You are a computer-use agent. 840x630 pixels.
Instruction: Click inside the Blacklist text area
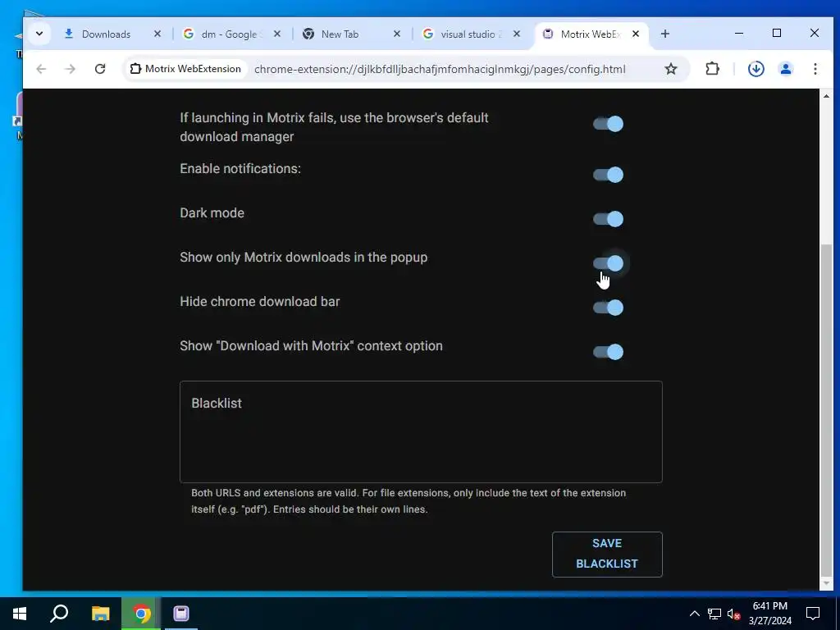[x=421, y=431]
